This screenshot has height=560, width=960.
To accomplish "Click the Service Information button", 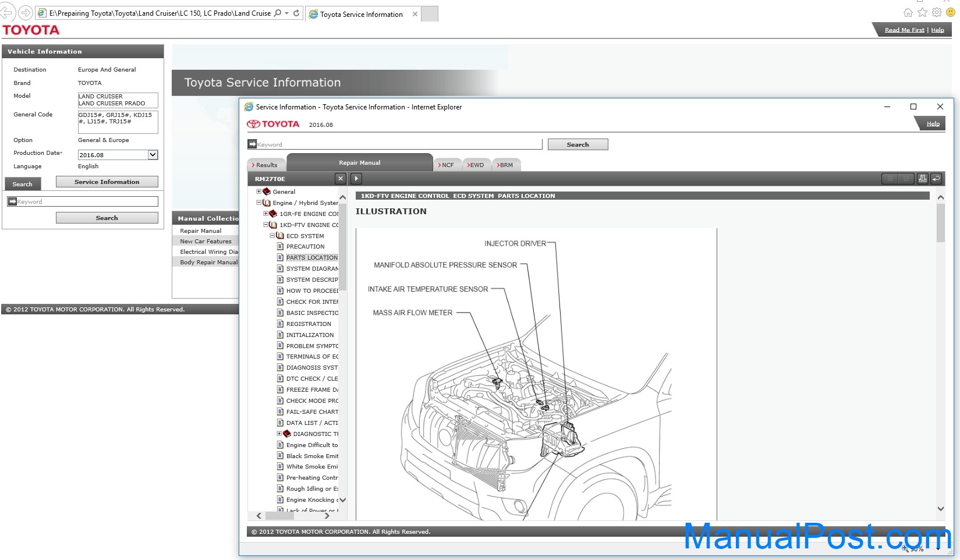I will coord(107,182).
